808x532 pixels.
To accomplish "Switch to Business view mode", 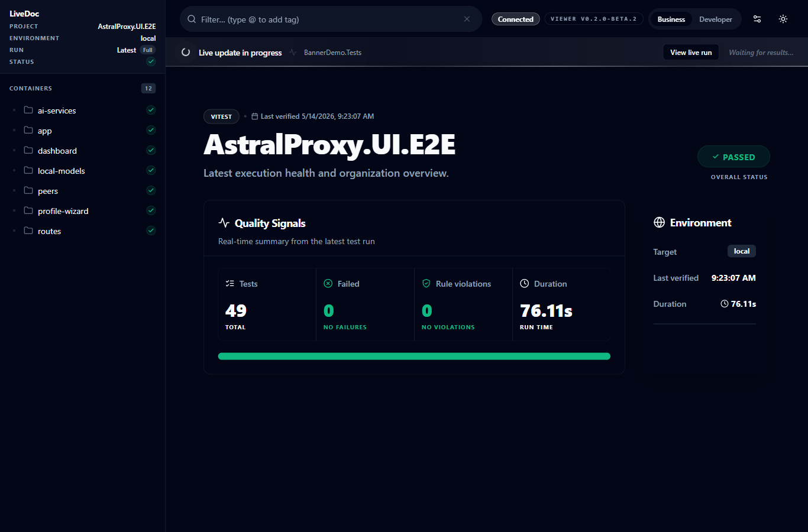I will [x=671, y=20].
